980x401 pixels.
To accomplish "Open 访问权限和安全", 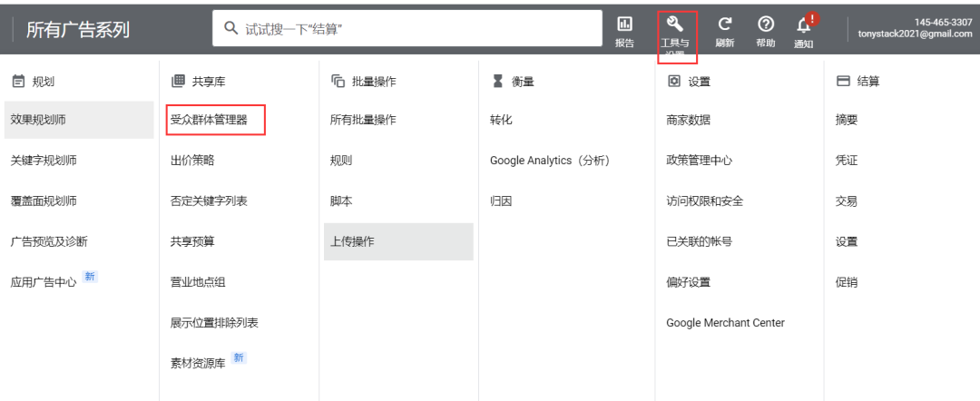I will (x=705, y=201).
